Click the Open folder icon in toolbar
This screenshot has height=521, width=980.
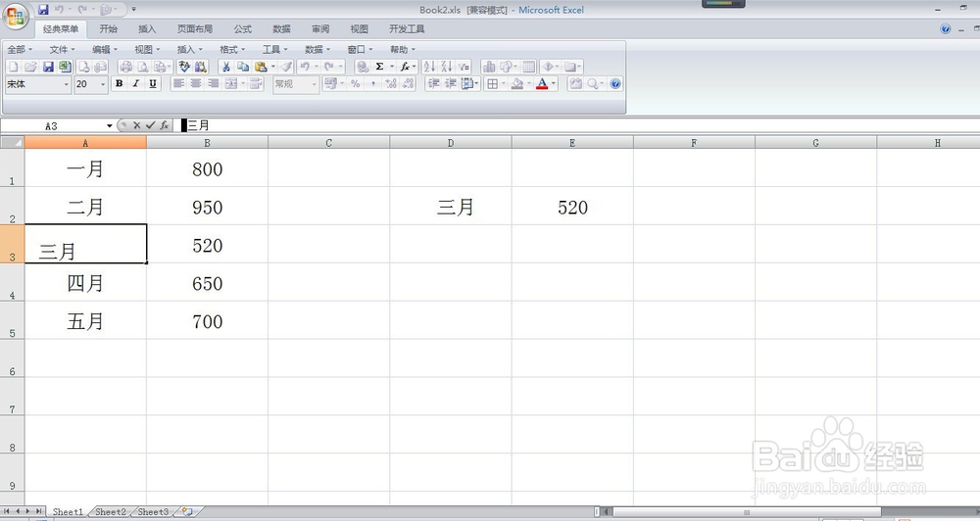pos(30,67)
